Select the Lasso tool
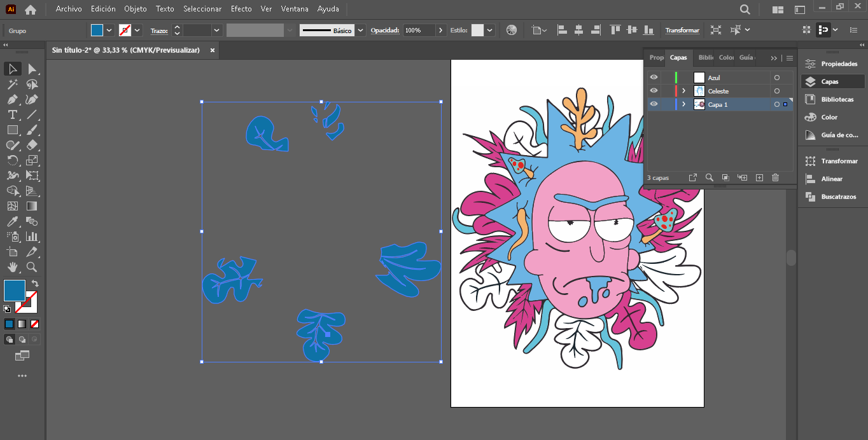The width and height of the screenshot is (868, 440). click(x=32, y=84)
